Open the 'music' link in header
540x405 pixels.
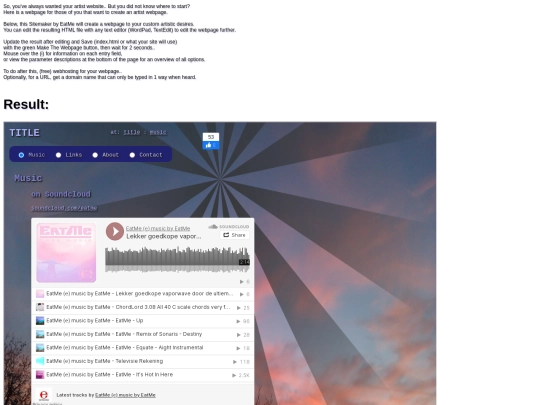pos(158,132)
